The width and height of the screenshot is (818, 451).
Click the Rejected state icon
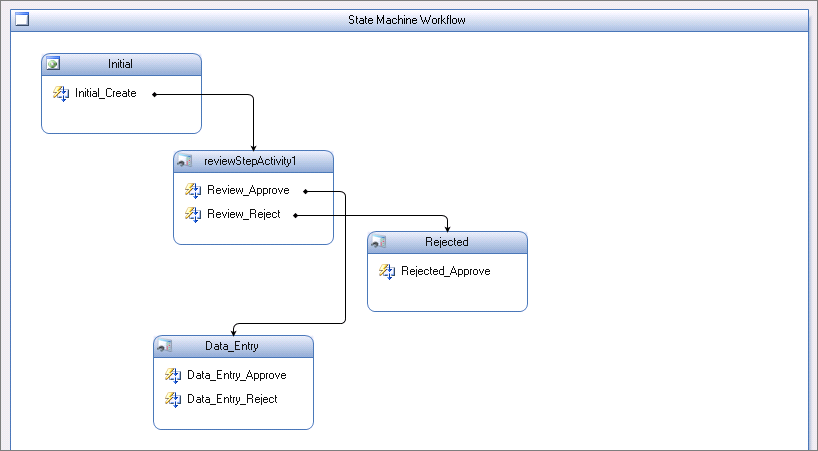pos(379,242)
